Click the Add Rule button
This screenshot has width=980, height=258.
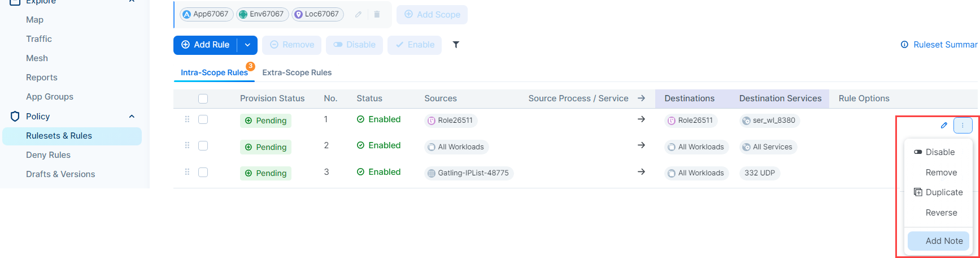pos(206,45)
